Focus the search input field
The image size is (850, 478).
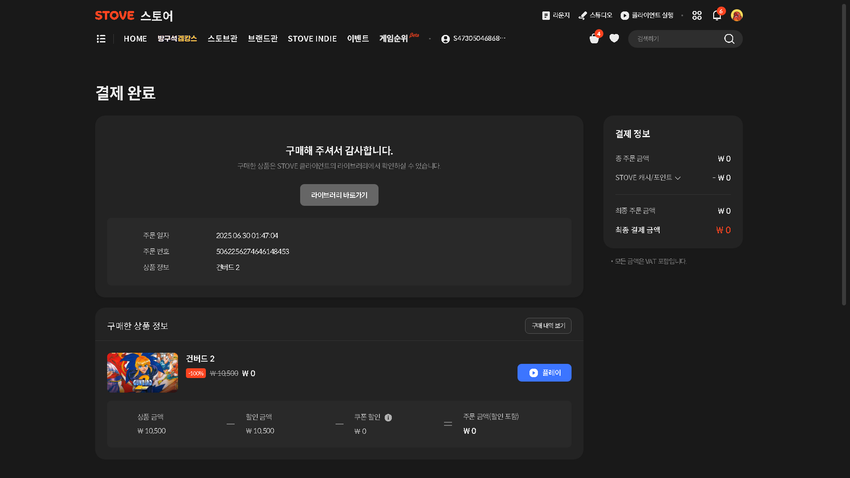pyautogui.click(x=678, y=38)
